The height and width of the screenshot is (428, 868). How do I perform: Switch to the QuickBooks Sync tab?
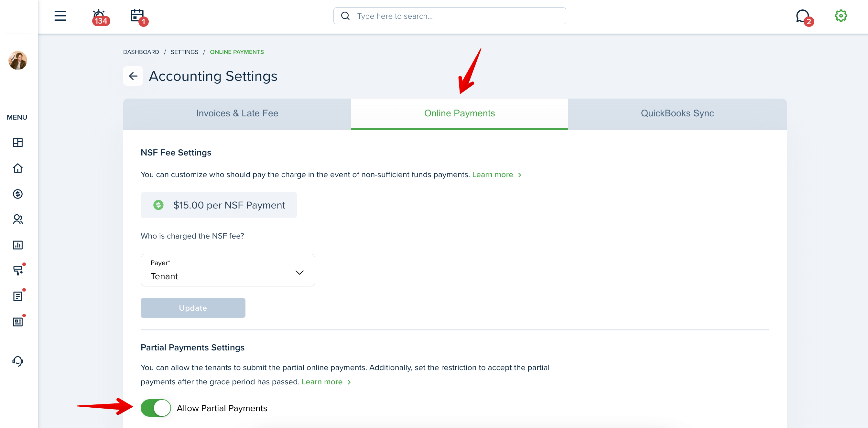pyautogui.click(x=677, y=113)
